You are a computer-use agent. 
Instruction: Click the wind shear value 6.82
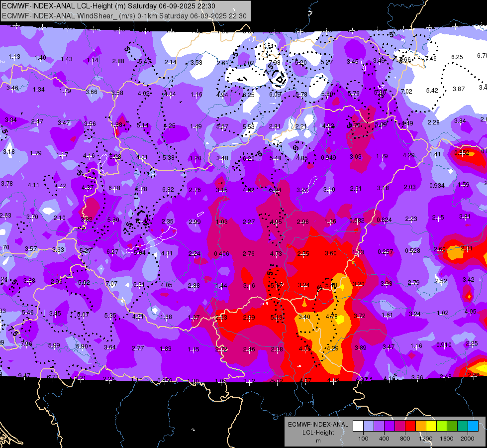(x=168, y=189)
